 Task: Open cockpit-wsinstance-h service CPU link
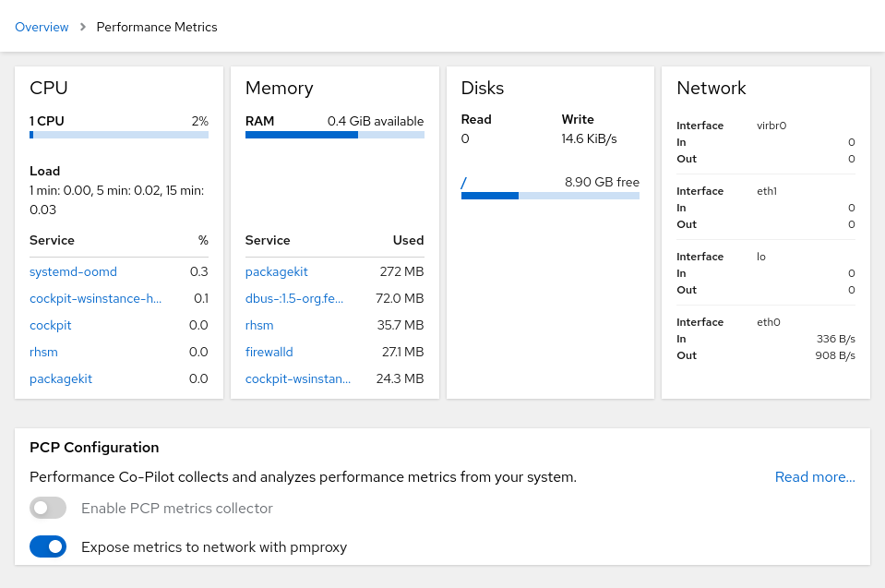pos(95,299)
